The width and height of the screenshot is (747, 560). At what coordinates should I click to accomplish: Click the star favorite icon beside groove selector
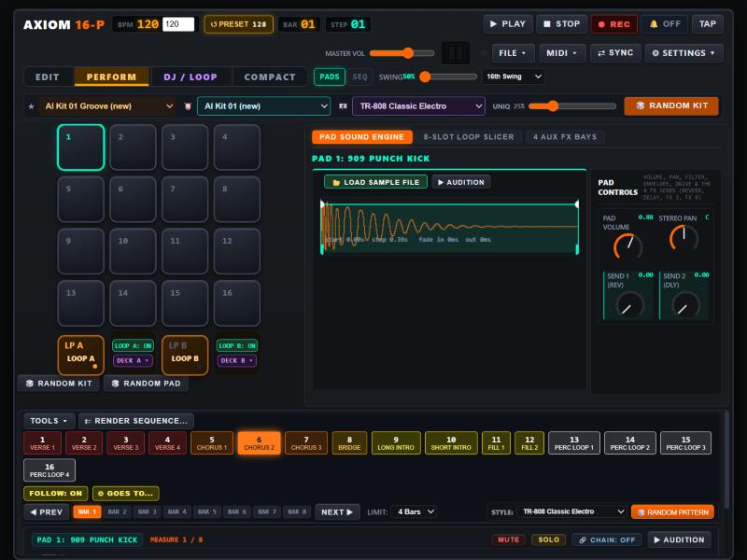(32, 106)
